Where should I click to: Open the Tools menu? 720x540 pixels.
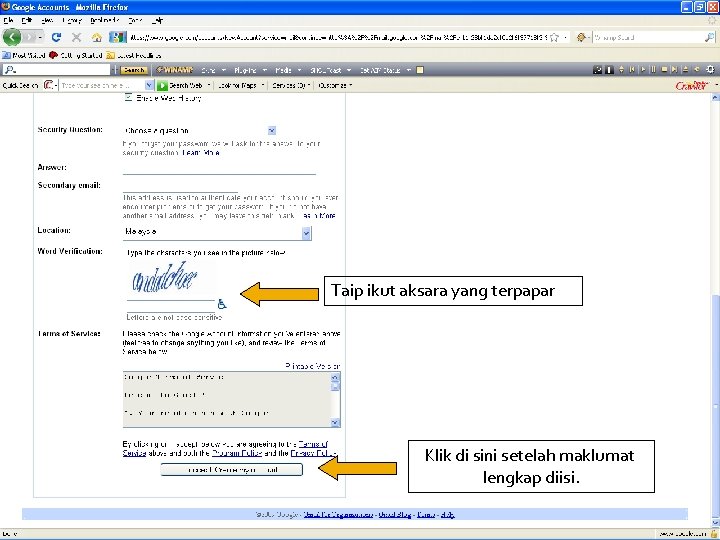135,20
